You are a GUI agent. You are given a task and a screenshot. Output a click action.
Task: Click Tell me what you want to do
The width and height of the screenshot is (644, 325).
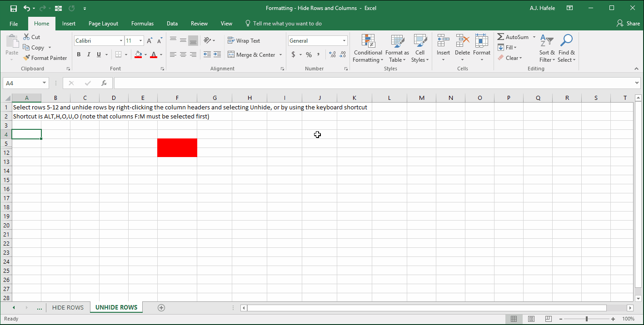click(x=283, y=24)
